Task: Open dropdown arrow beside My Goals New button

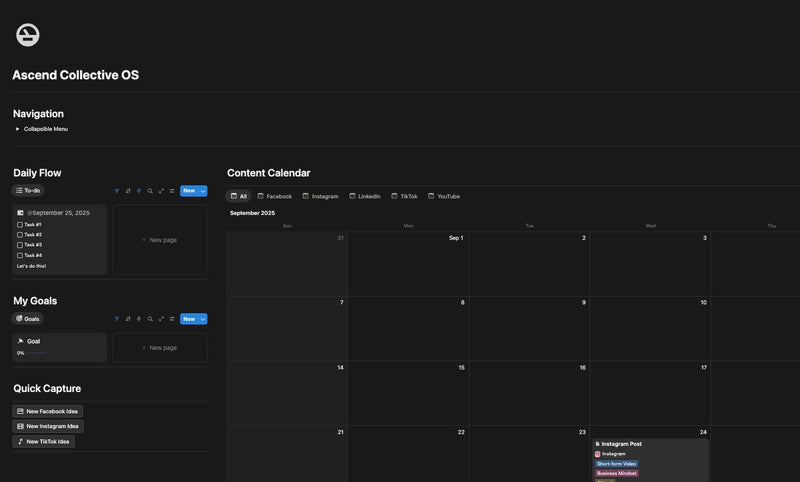Action: pos(203,319)
